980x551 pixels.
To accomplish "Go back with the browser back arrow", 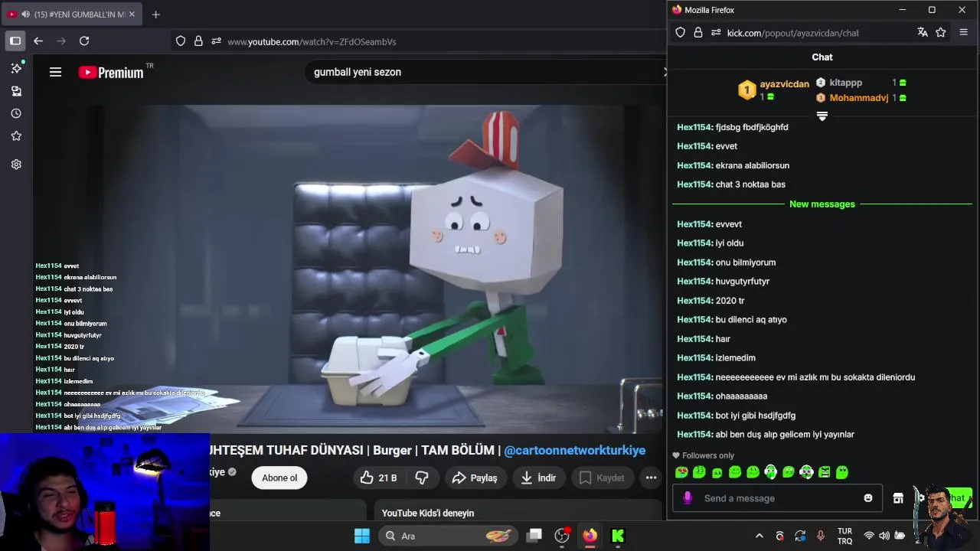I will (38, 41).
